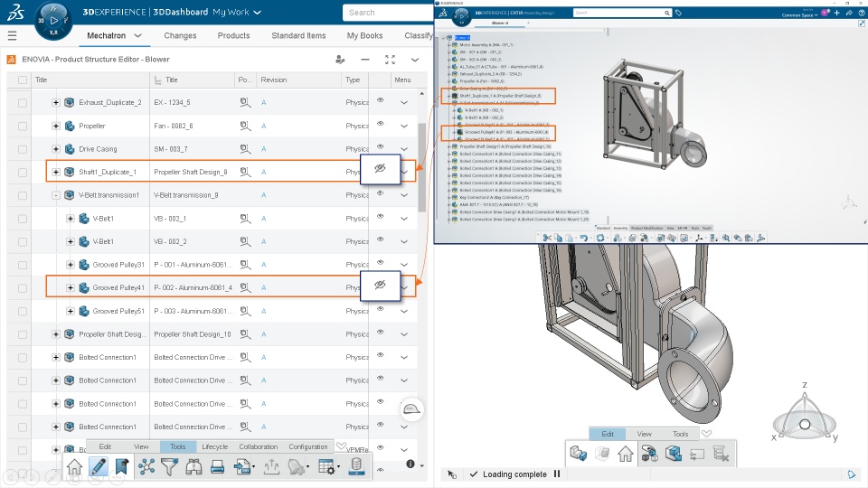Open the Lifecycle toolbar tab

[215, 446]
